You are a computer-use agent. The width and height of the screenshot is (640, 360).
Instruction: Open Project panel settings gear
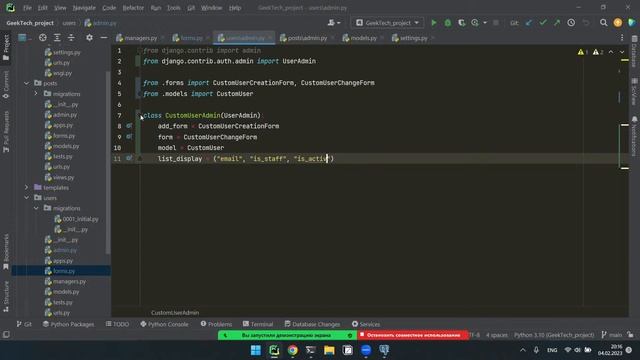coord(89,38)
